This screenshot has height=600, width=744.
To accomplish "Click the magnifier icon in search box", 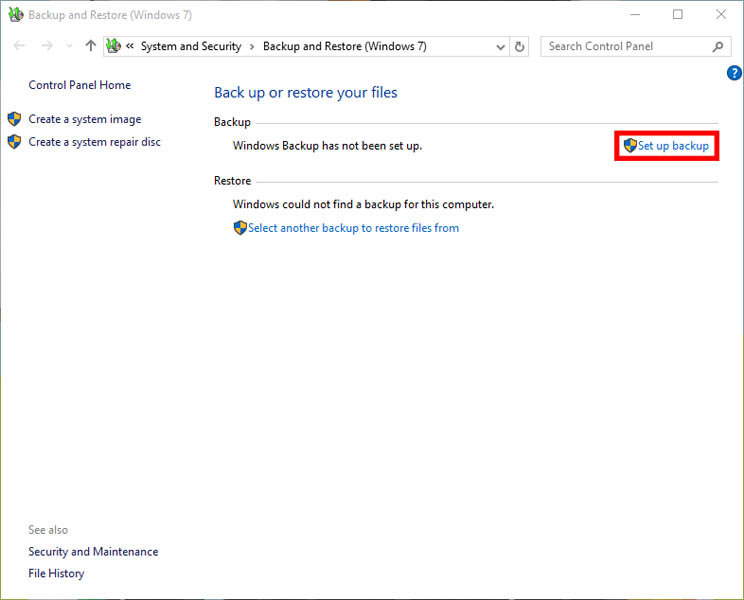I will coord(717,46).
